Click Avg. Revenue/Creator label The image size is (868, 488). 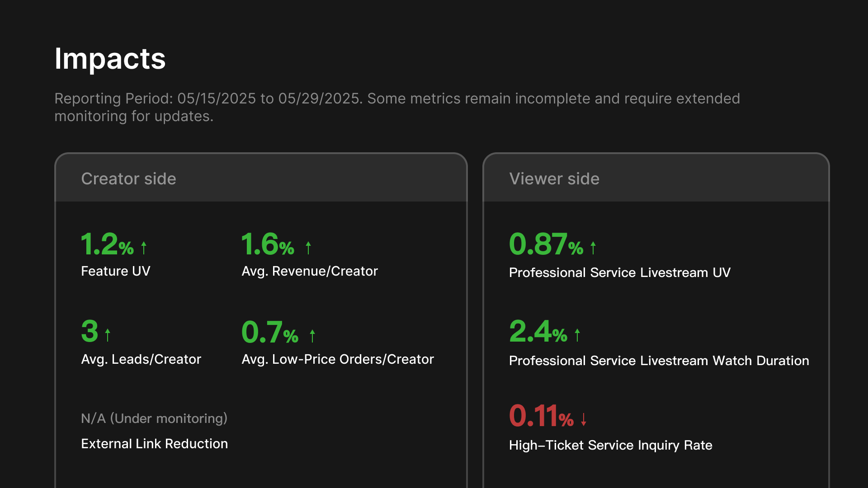pos(309,271)
